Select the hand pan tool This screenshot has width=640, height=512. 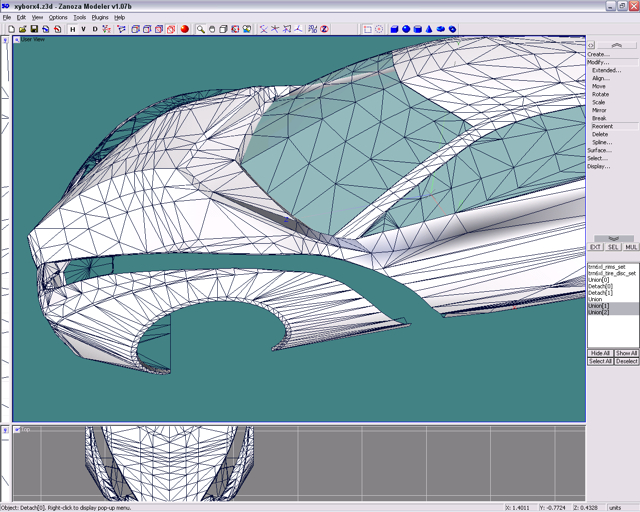point(212,29)
